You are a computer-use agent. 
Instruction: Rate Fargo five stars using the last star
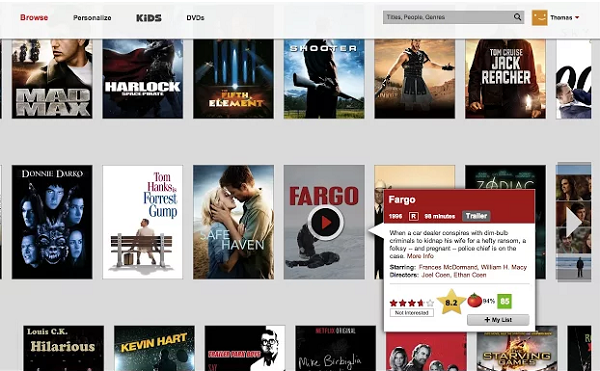click(430, 303)
